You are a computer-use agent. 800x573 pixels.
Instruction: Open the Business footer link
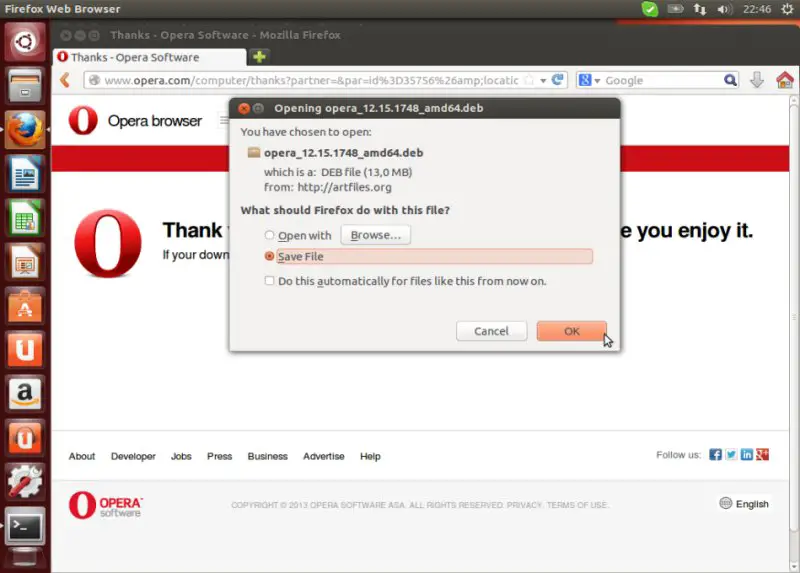(x=267, y=456)
